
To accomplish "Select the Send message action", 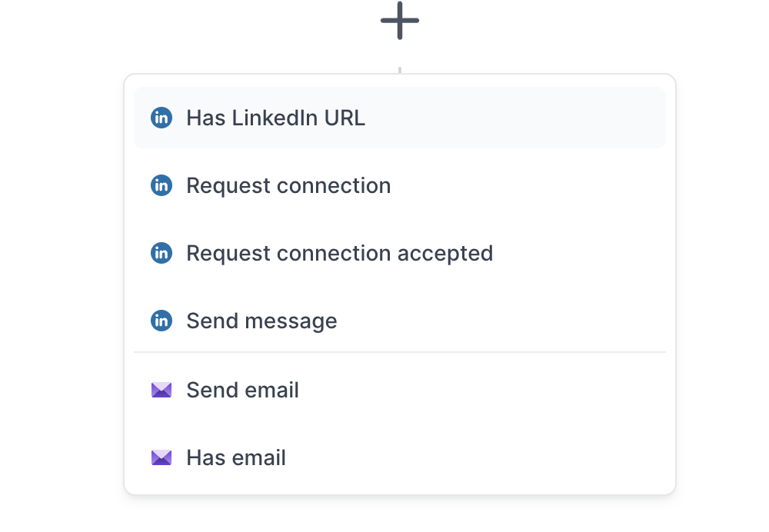I will 400,321.
